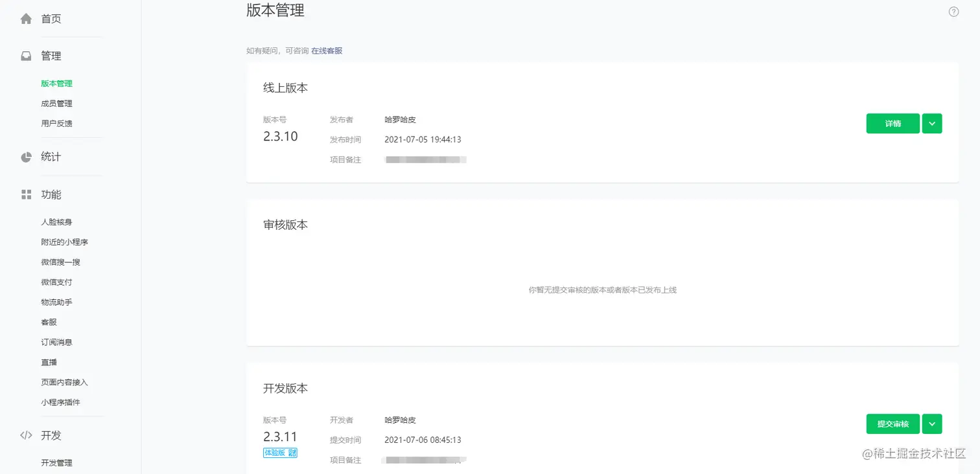Select 成员管理 in the sidebar
Viewport: 980px width, 474px height.
coord(56,103)
